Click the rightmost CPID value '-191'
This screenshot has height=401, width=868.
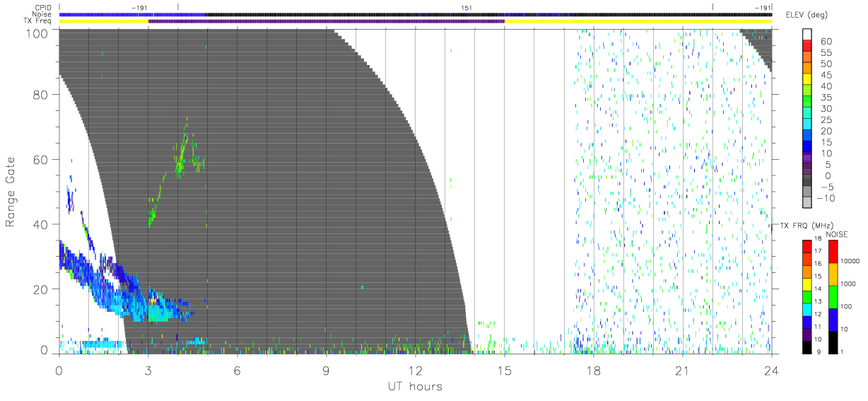[x=763, y=8]
